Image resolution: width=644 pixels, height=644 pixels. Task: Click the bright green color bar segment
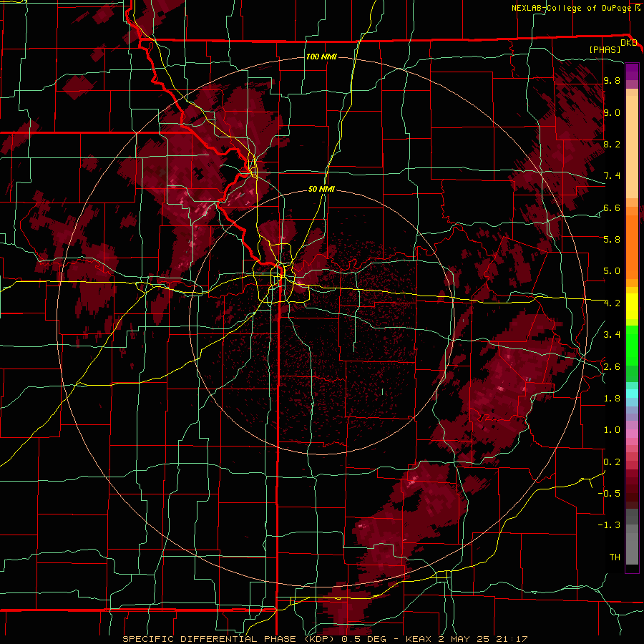click(632, 346)
